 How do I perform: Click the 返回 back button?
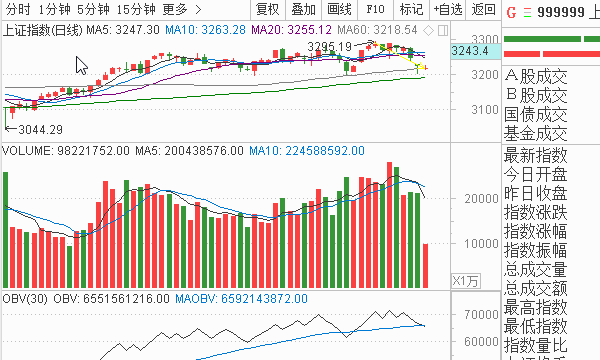[484, 9]
